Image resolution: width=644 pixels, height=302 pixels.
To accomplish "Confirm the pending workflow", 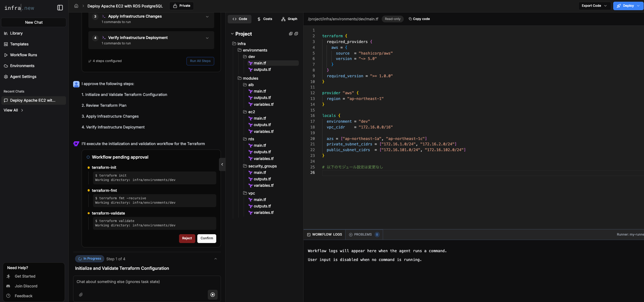I will pyautogui.click(x=207, y=238).
